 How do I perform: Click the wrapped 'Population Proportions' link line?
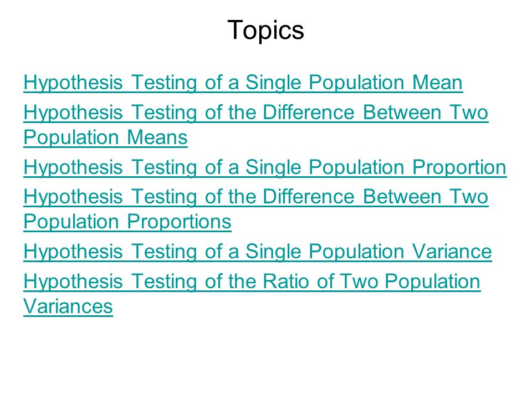coord(127,222)
